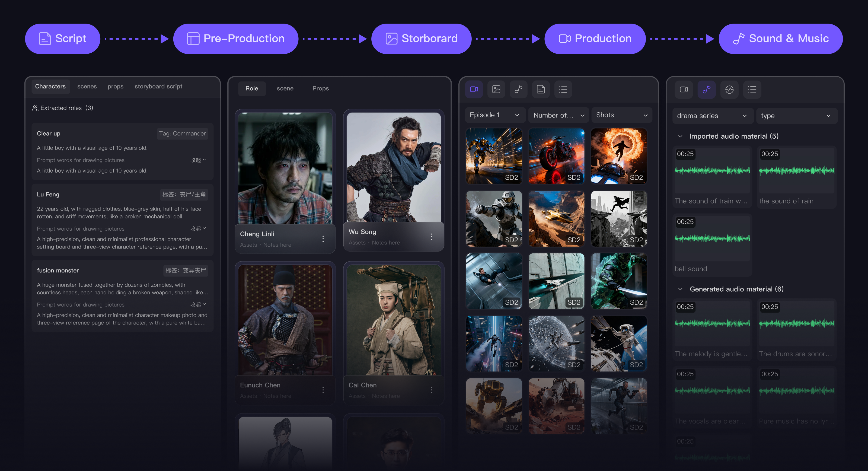Select the red motorcycle shot thumbnail

pyautogui.click(x=556, y=156)
